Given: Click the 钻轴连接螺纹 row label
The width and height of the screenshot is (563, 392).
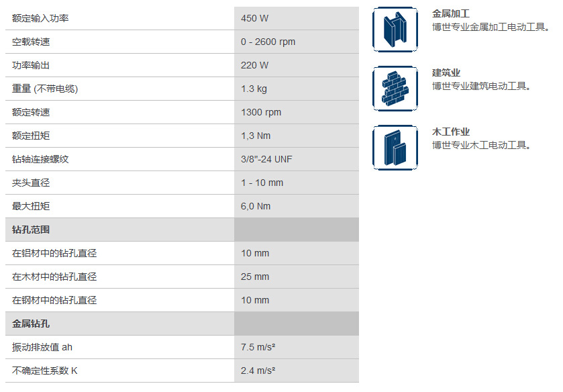Looking at the screenshot, I should pyautogui.click(x=40, y=159).
